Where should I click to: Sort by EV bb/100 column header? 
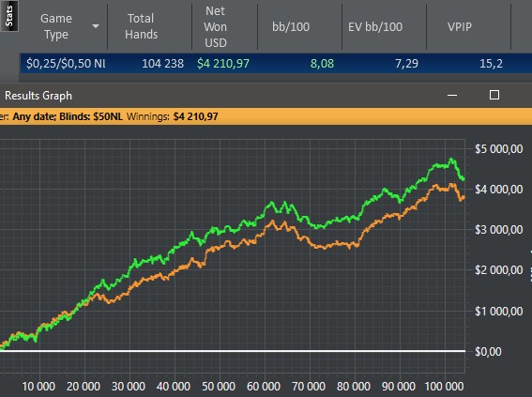(x=375, y=27)
